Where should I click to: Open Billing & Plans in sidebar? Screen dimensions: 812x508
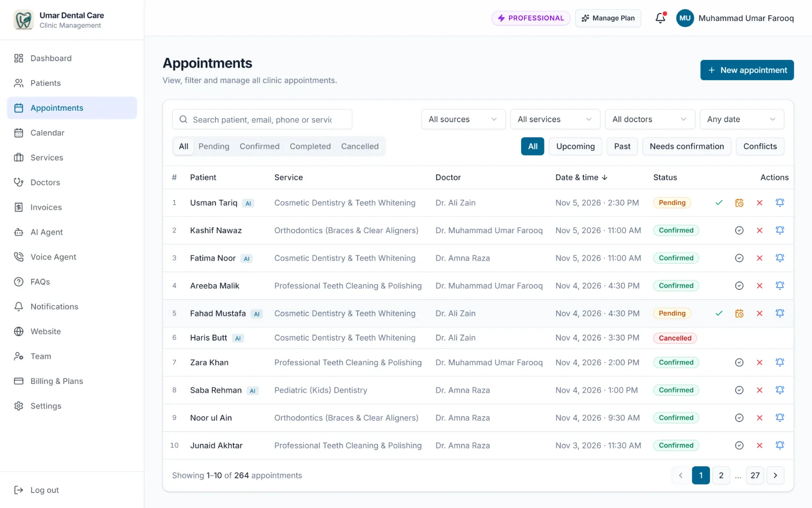[x=72, y=382]
